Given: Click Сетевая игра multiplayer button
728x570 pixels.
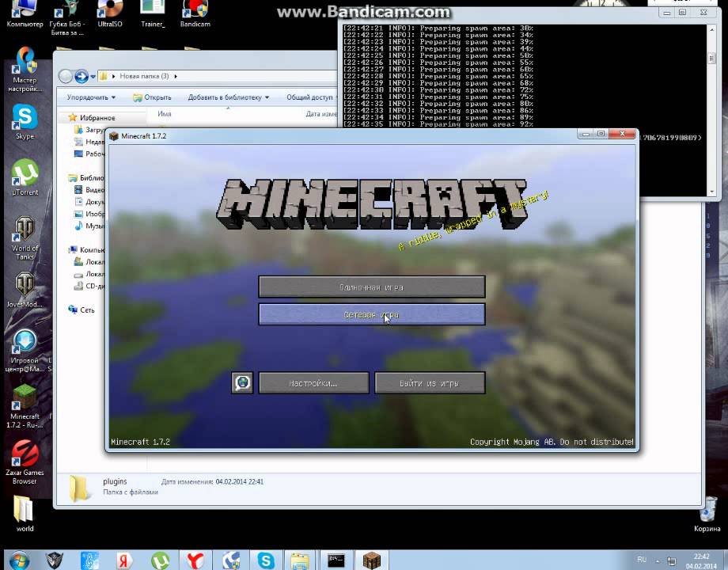Looking at the screenshot, I should click(372, 314).
